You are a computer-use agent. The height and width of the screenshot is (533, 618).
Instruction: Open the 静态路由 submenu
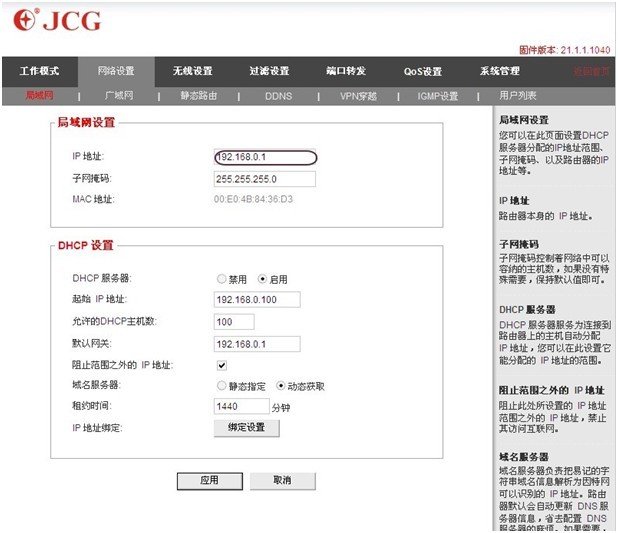click(x=199, y=96)
